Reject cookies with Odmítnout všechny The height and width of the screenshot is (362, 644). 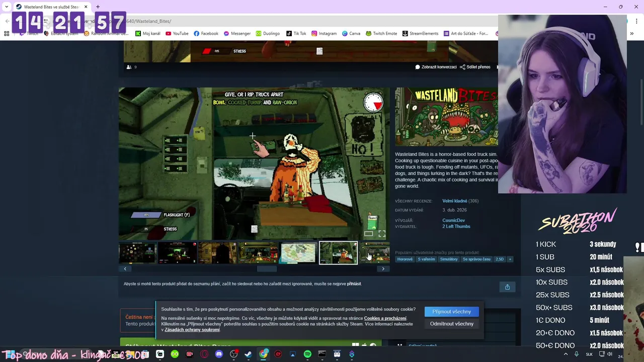pos(451,324)
